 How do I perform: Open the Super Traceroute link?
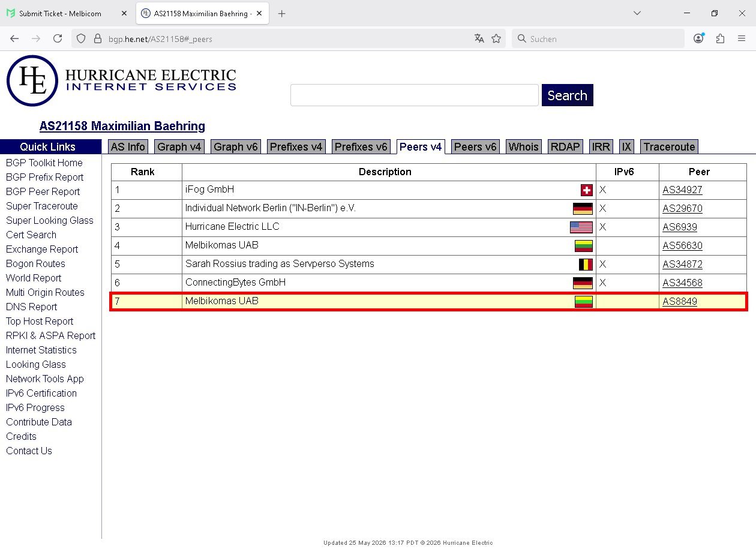42,206
